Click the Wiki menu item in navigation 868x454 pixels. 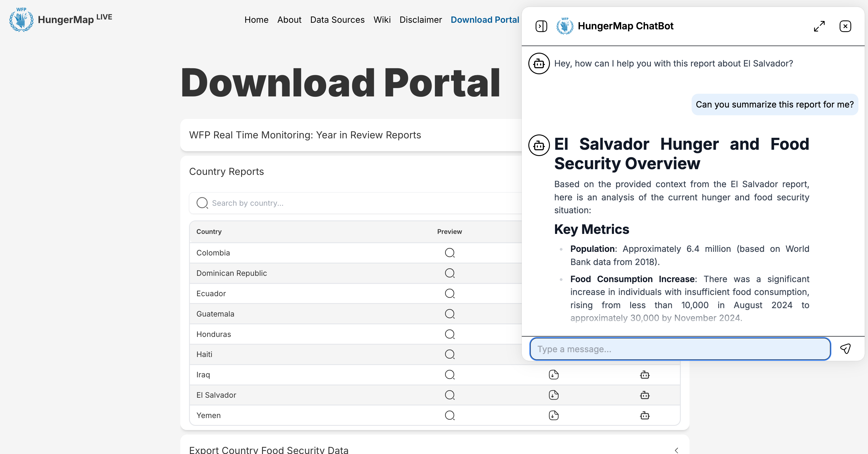(382, 19)
